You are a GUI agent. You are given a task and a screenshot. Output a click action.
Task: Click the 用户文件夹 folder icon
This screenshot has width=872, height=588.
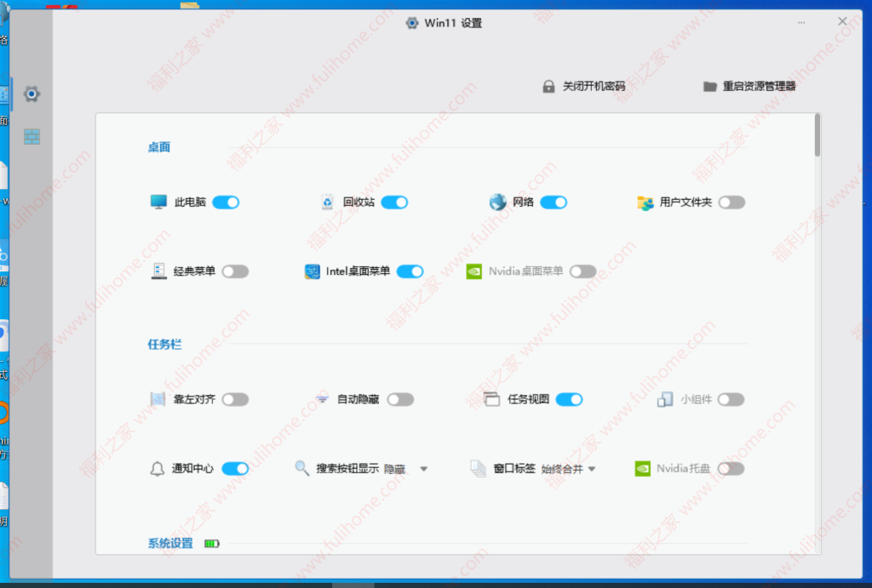click(x=645, y=202)
